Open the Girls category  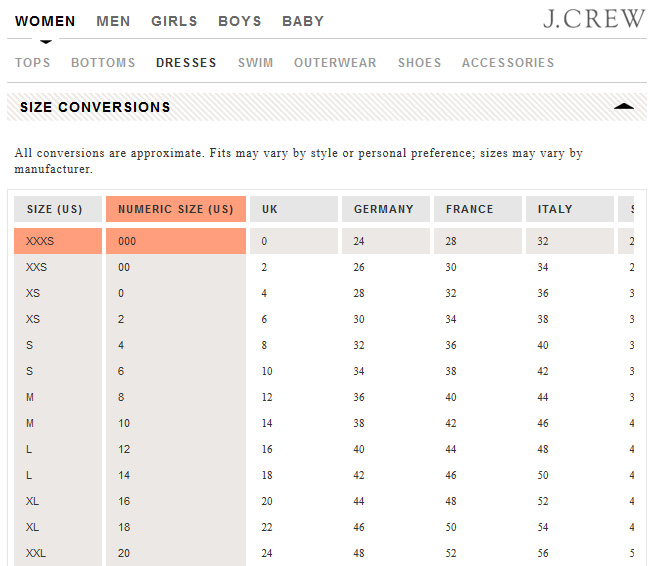[x=174, y=21]
